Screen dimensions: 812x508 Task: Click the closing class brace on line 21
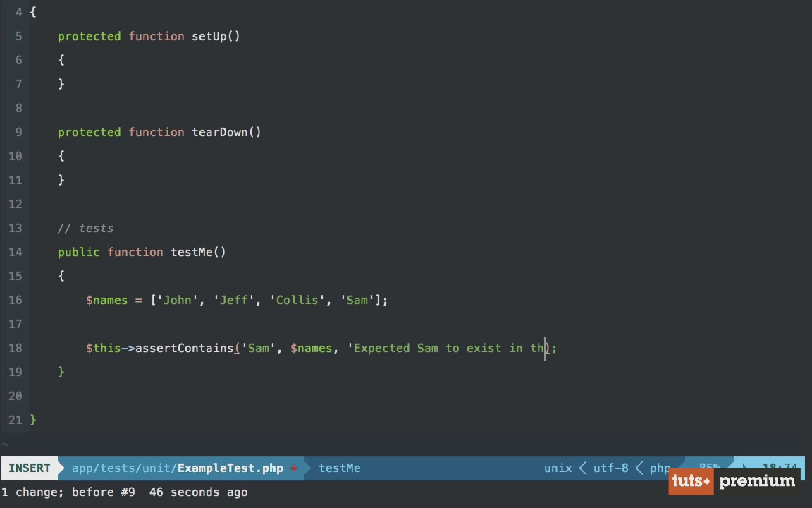[x=33, y=420]
